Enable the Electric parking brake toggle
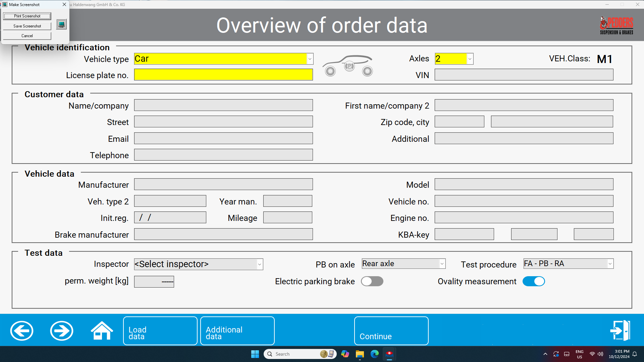This screenshot has height=362, width=644. (372, 281)
